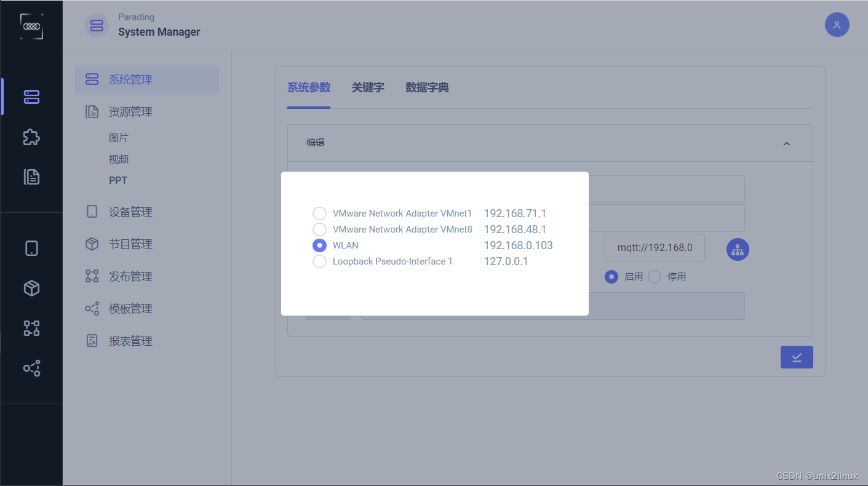Click the 192.168.48.1 address text
Screen dimensions: 868x486
pos(515,229)
